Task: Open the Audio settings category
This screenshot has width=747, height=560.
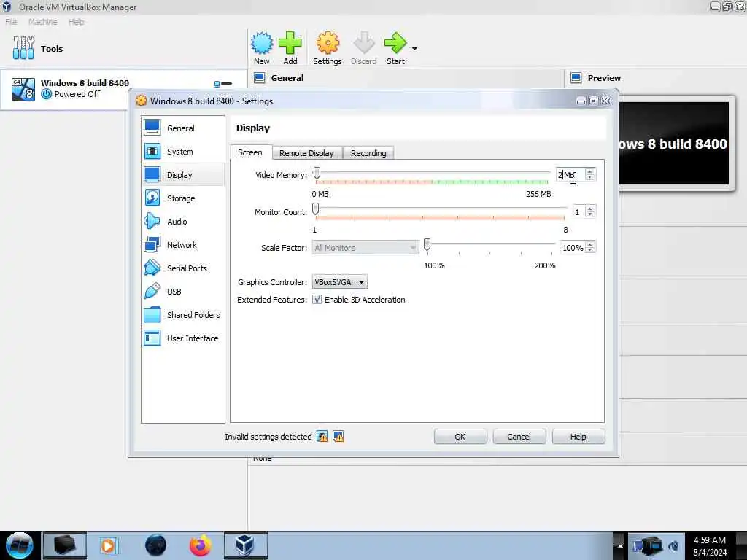Action: pos(182,222)
